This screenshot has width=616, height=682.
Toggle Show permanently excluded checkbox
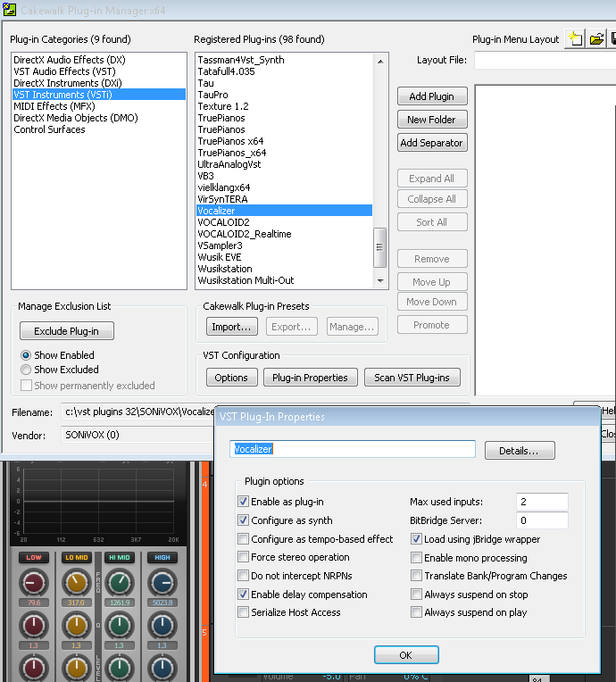point(26,386)
